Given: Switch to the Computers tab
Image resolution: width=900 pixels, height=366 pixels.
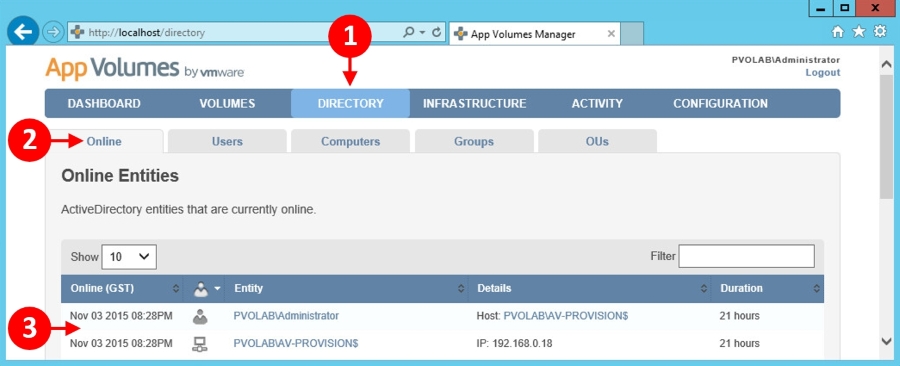Looking at the screenshot, I should [351, 141].
